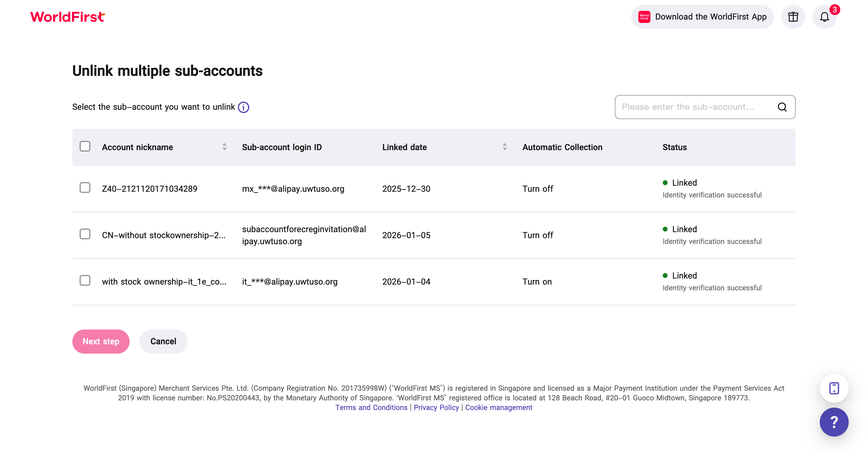Open the Terms and Conditions link
The width and height of the screenshot is (868, 451).
371,407
